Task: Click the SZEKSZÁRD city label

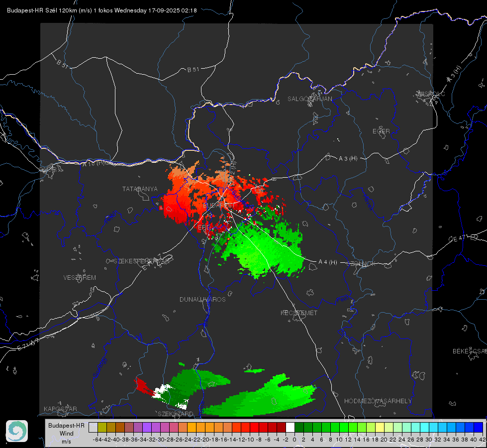Action: coord(176,414)
